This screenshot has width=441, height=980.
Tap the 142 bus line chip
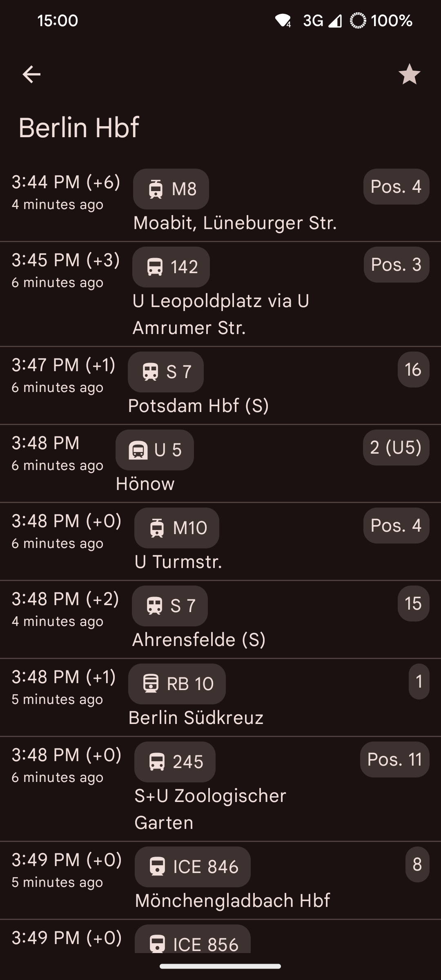click(x=171, y=267)
